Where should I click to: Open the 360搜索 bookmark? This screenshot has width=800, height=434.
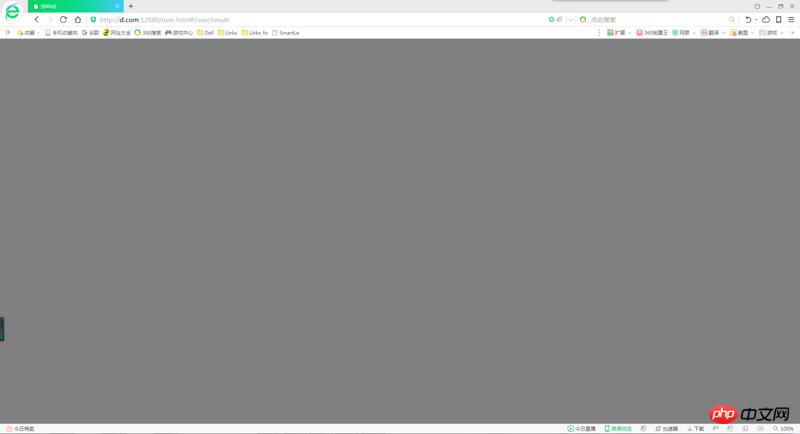147,32
